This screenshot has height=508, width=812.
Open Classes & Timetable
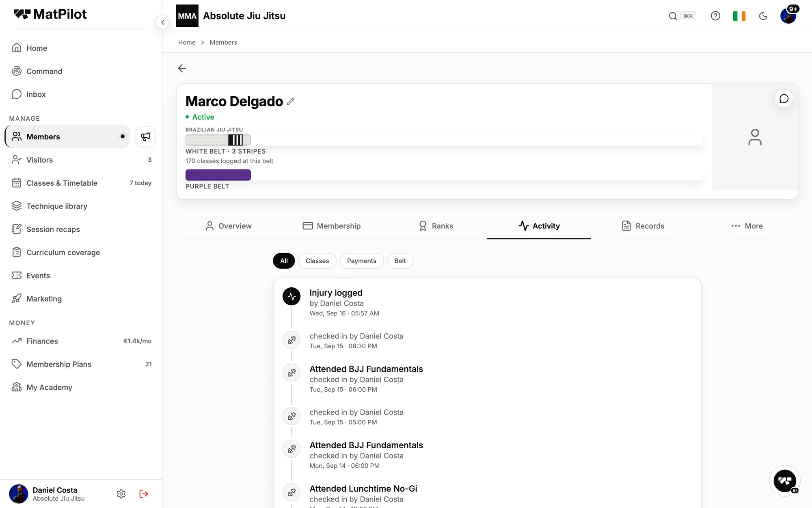(x=81, y=183)
